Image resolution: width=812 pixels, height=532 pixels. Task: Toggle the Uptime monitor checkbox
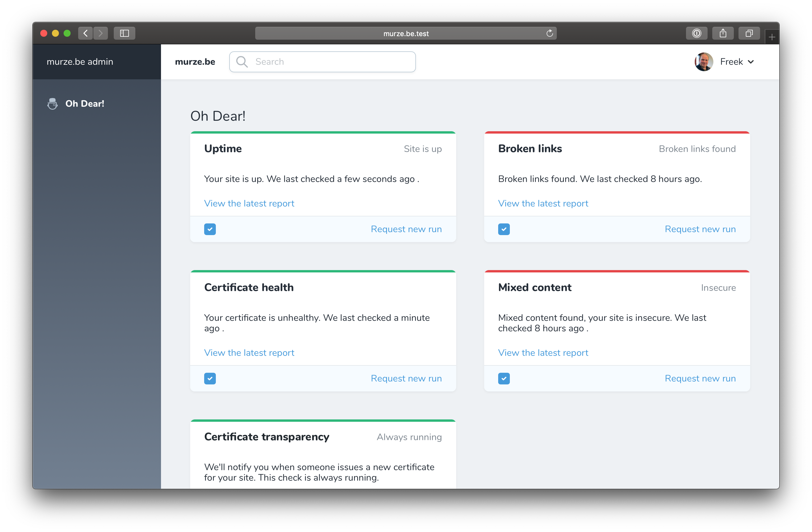coord(211,229)
